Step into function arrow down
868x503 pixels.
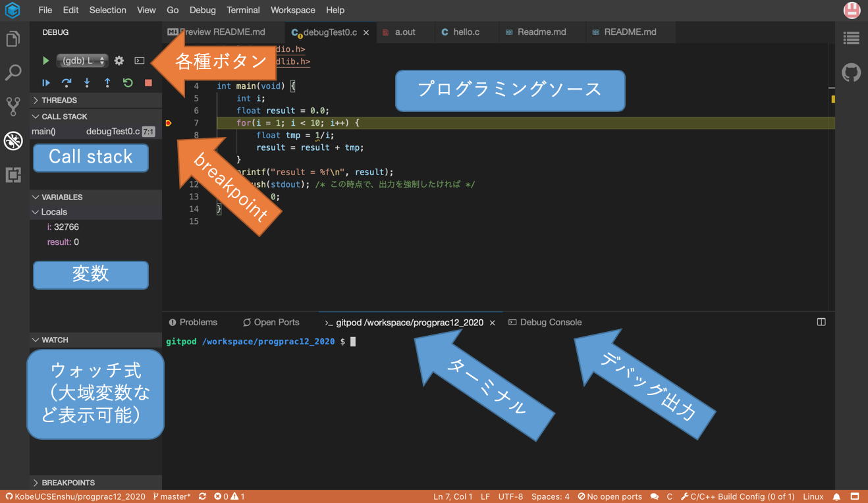coord(87,83)
